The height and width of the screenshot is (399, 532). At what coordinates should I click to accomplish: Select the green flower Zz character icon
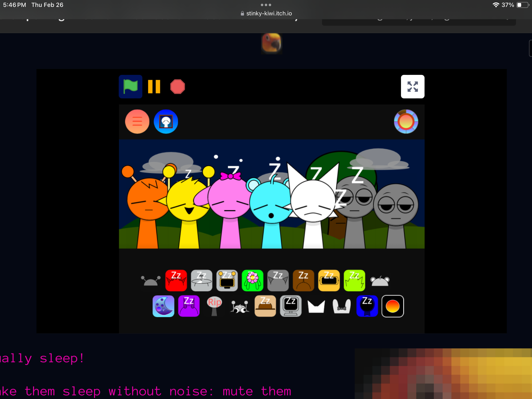252,280
